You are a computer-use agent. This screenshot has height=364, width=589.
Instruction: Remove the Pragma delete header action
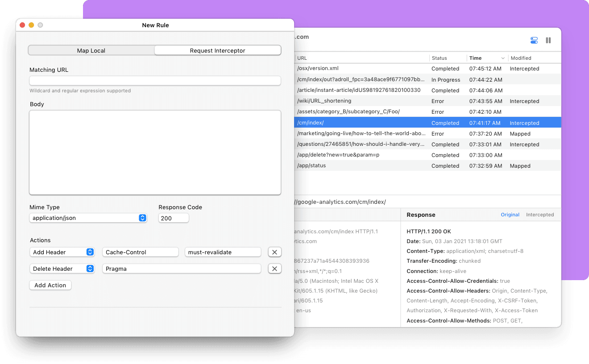[274, 269]
